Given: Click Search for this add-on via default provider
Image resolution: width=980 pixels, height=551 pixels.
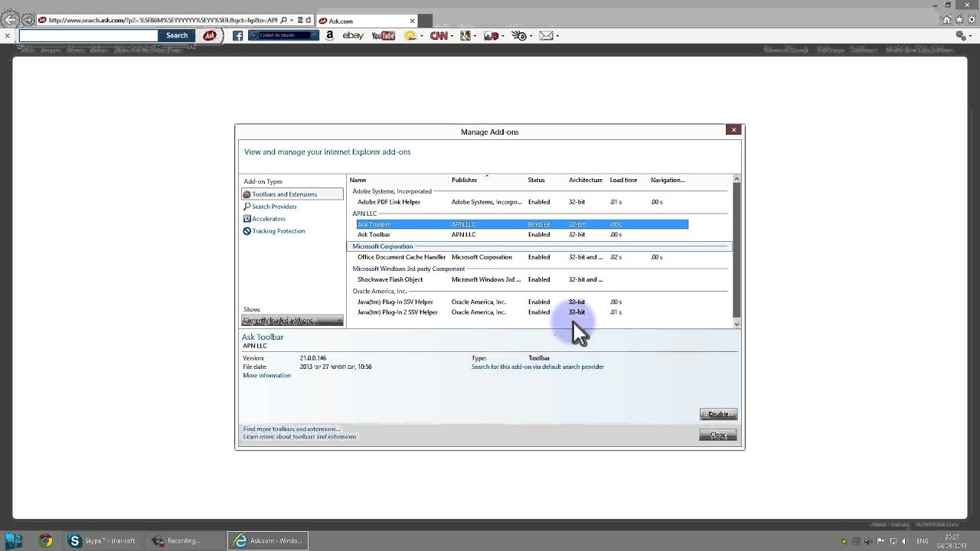Looking at the screenshot, I should click(537, 367).
